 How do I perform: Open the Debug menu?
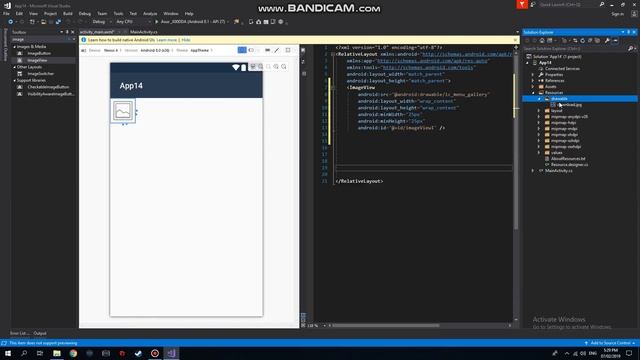[x=84, y=13]
